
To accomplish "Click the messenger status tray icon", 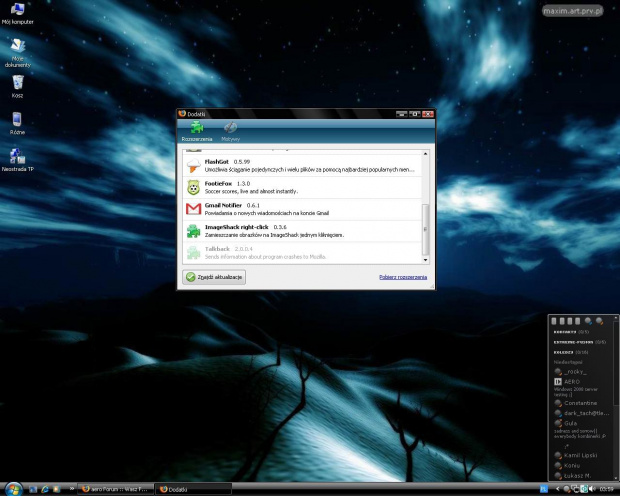I will tap(567, 489).
